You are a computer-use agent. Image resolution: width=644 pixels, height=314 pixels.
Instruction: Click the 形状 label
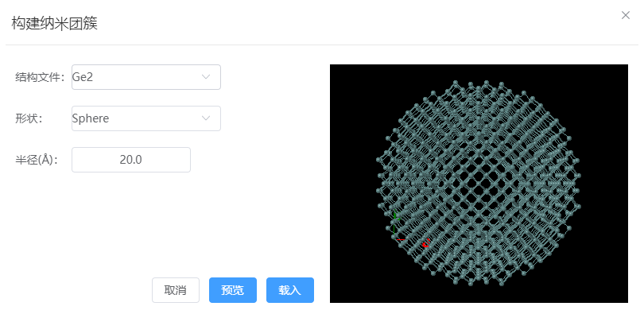pyautogui.click(x=29, y=118)
